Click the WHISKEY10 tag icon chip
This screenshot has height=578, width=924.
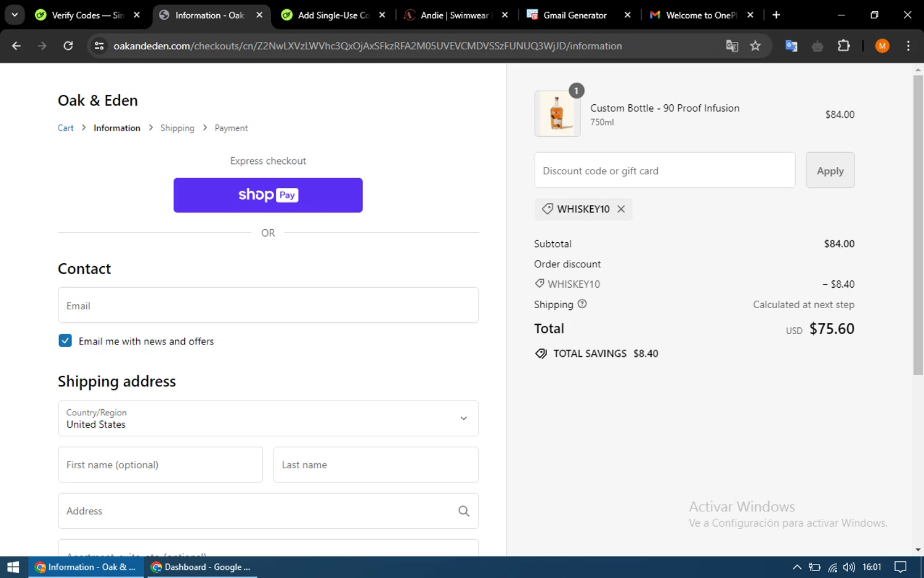(x=547, y=209)
